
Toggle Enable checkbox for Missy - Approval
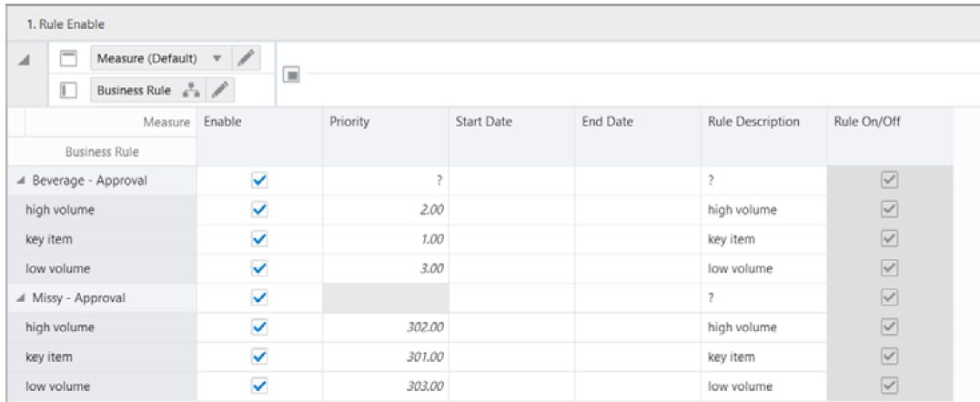coord(257,297)
